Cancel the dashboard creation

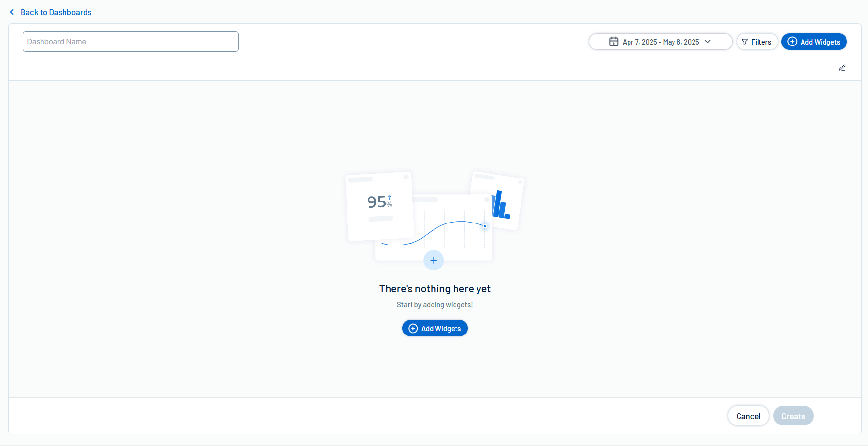pyautogui.click(x=748, y=416)
